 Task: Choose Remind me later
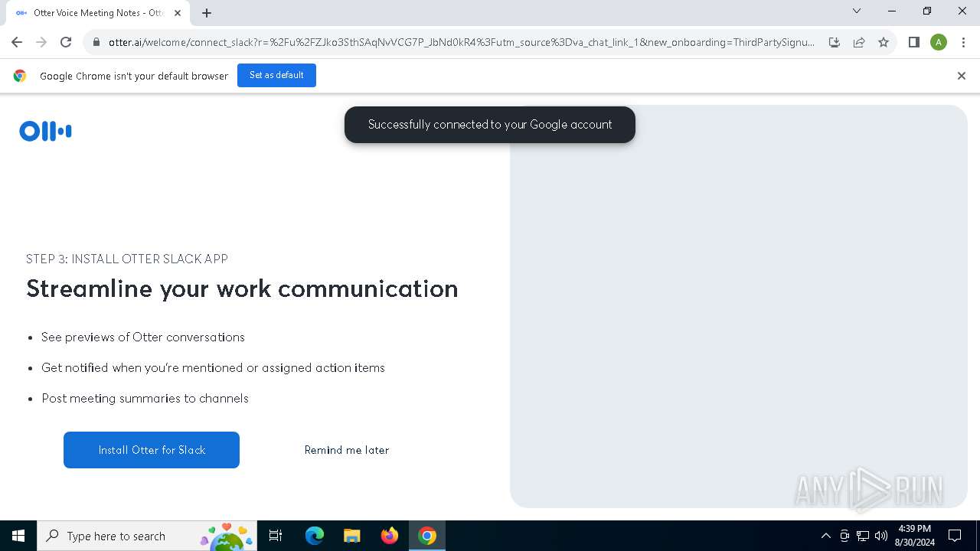click(x=347, y=450)
